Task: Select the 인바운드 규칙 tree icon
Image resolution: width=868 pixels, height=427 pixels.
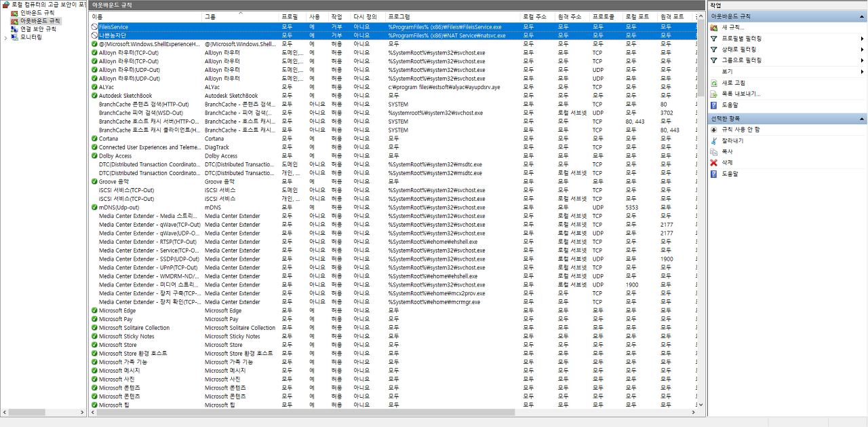Action: [x=14, y=13]
